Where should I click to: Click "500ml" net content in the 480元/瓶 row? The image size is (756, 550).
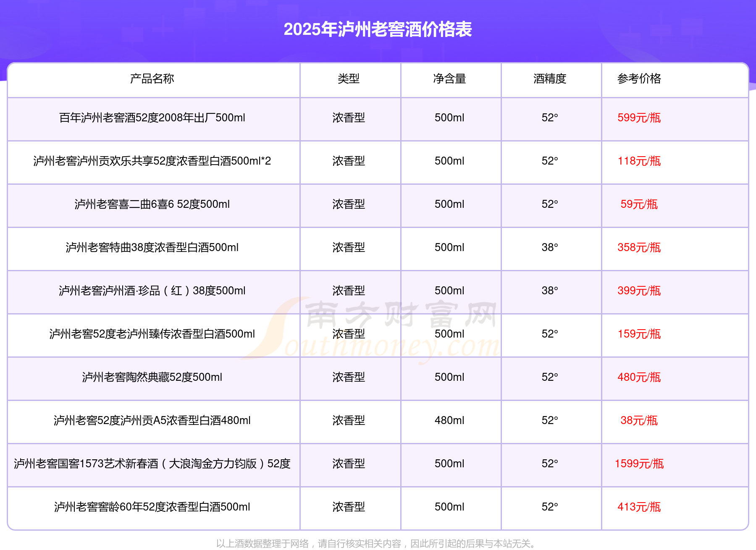(x=449, y=377)
